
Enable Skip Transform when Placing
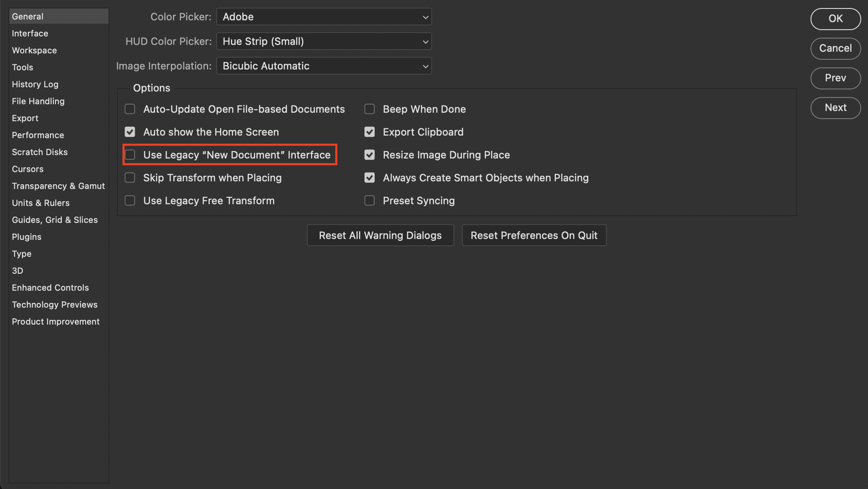click(130, 178)
